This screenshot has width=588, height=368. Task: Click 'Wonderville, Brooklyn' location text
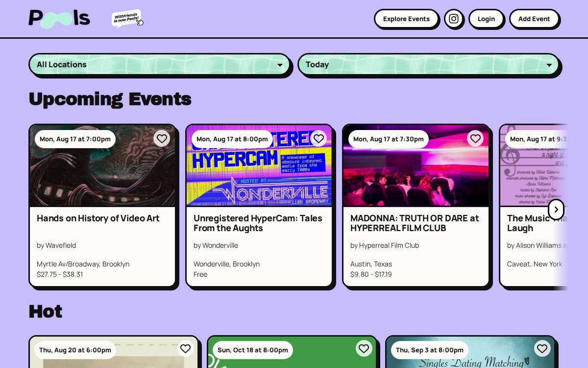click(226, 264)
